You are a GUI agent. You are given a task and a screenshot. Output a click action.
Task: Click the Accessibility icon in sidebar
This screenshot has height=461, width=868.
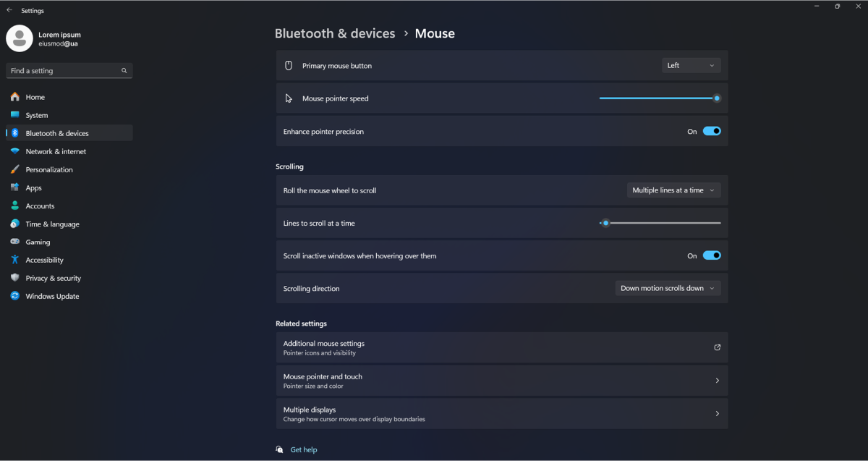(15, 260)
